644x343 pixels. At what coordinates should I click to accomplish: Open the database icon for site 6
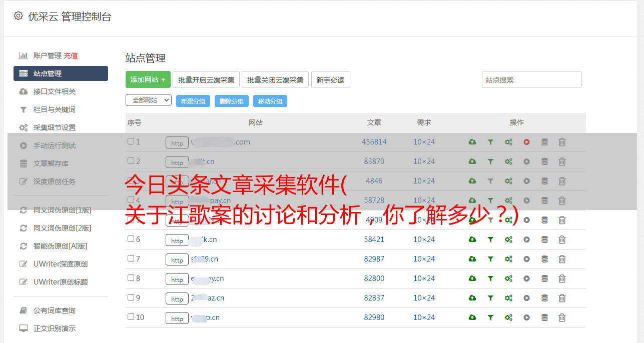coord(544,239)
